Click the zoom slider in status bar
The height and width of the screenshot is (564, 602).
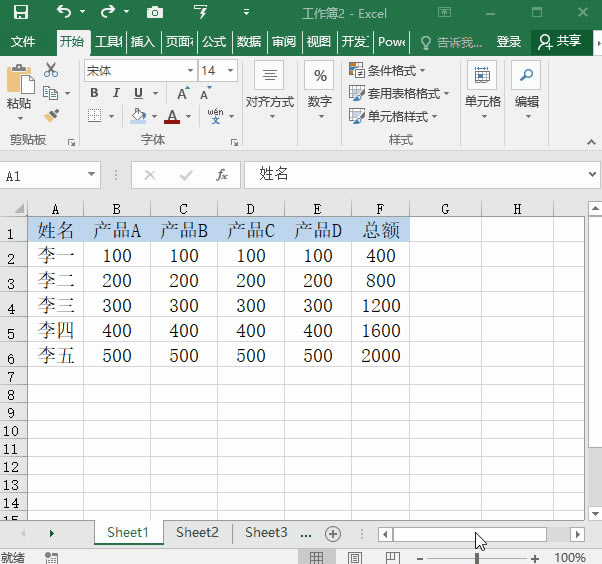click(479, 558)
